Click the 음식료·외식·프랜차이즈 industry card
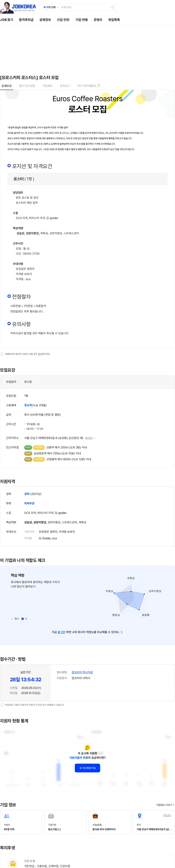This screenshot has width=175, height=868. click(x=109, y=822)
